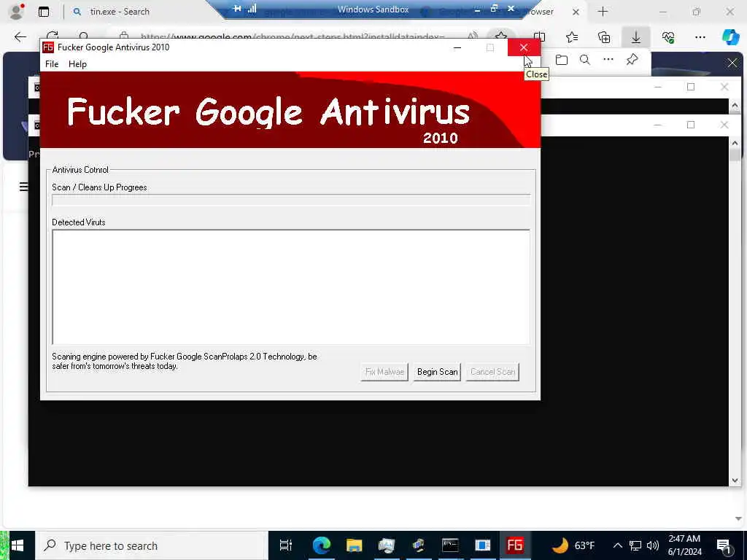Open Task View on the taskbar

coord(286,545)
